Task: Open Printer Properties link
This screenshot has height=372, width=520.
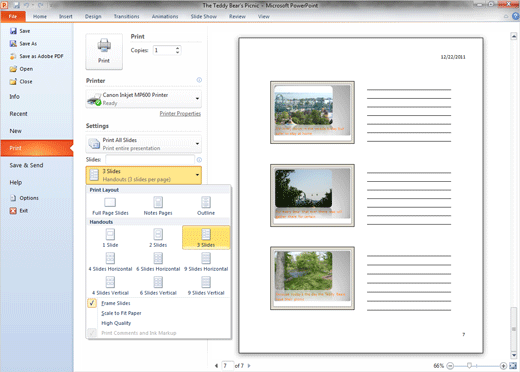Action: pyautogui.click(x=180, y=114)
